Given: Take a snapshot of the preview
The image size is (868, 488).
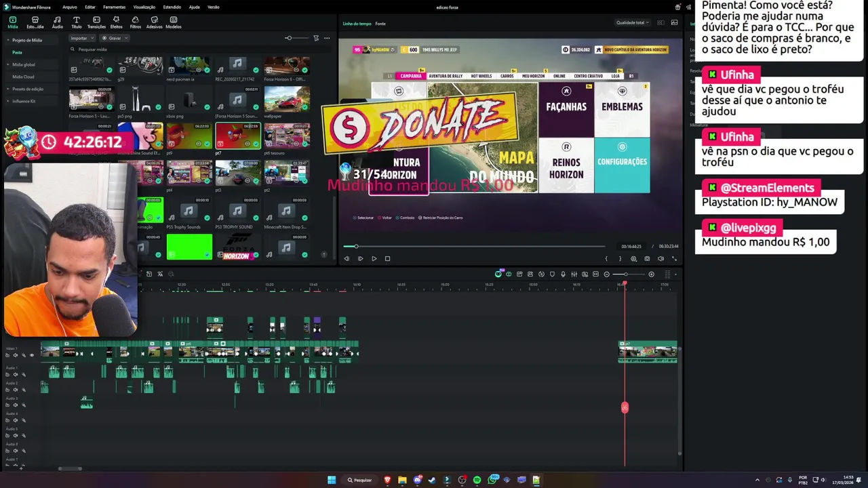Looking at the screenshot, I should pyautogui.click(x=647, y=258).
